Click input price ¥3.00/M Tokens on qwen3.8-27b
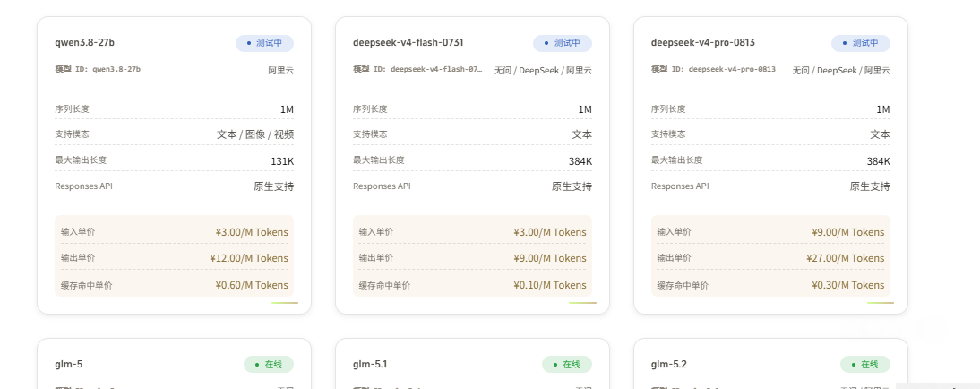This screenshot has width=980, height=389. pyautogui.click(x=252, y=233)
